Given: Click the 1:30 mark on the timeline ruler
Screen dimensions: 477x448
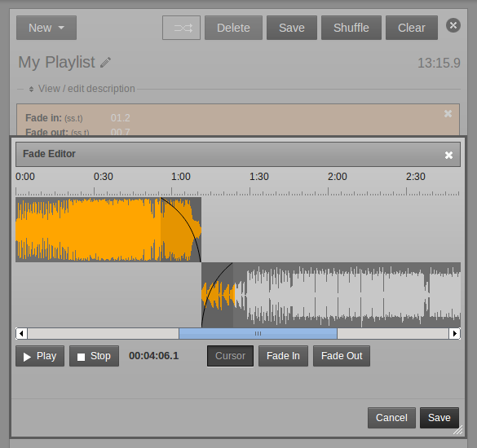Looking at the screenshot, I should click(x=258, y=177).
